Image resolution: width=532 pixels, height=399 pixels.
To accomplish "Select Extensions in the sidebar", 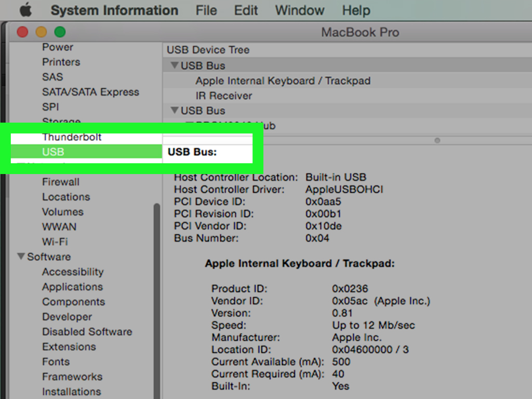I will pyautogui.click(x=69, y=347).
